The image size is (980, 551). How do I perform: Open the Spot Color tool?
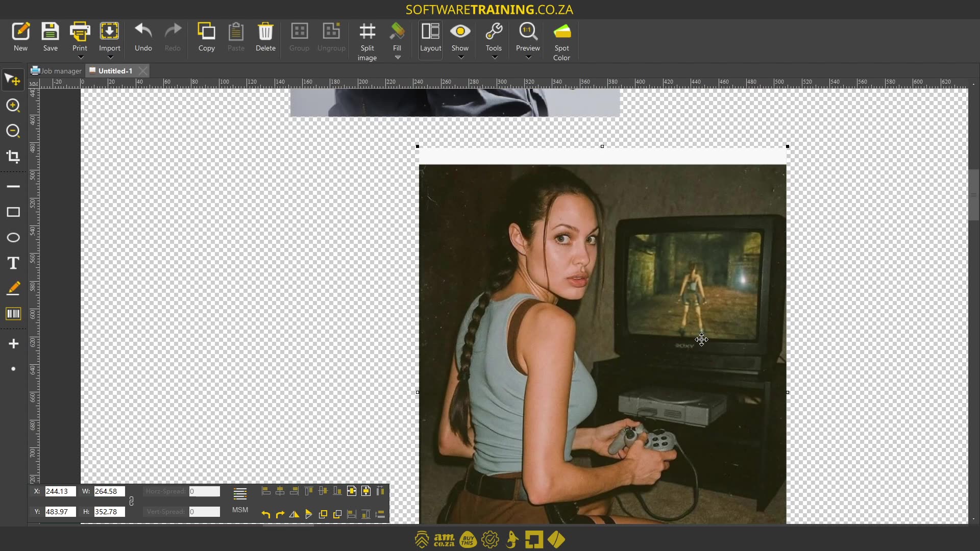561,42
